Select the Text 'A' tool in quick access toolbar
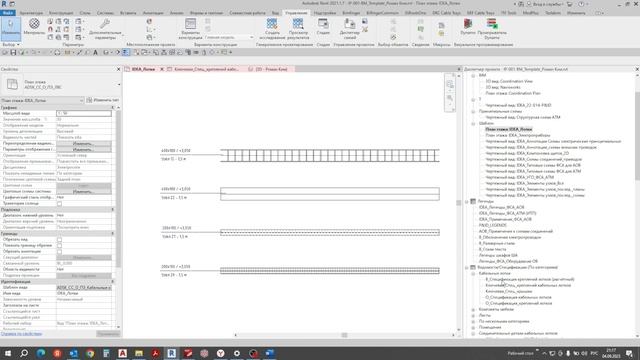Screen dimensions: 640x360 (x=96, y=52)
